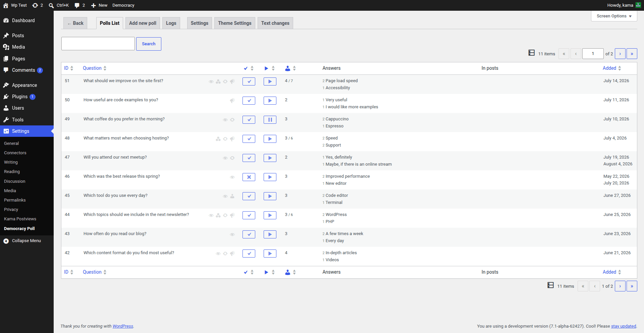
Task: Open the Dashboard menu icon
Action: (6, 20)
